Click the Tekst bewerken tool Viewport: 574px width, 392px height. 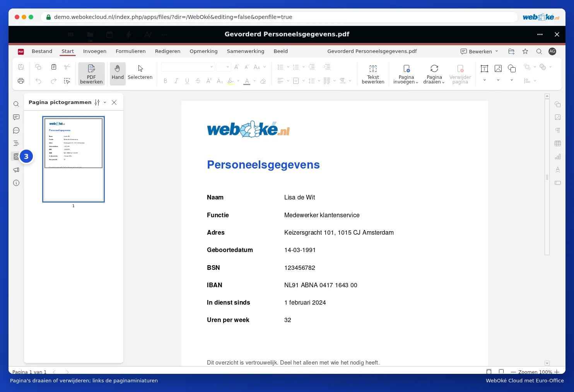pyautogui.click(x=373, y=74)
